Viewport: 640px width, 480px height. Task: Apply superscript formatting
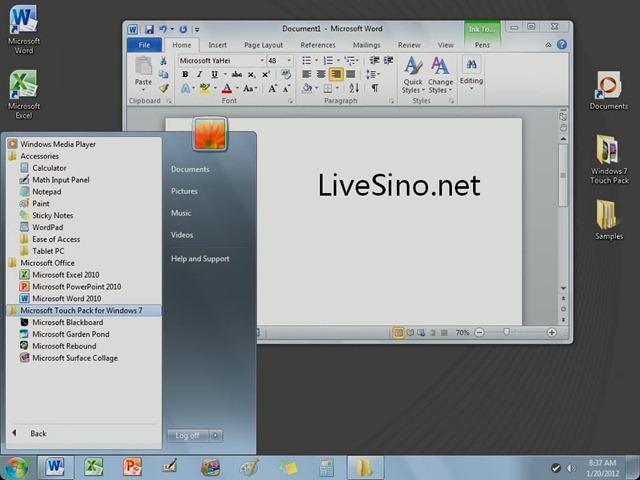266,74
